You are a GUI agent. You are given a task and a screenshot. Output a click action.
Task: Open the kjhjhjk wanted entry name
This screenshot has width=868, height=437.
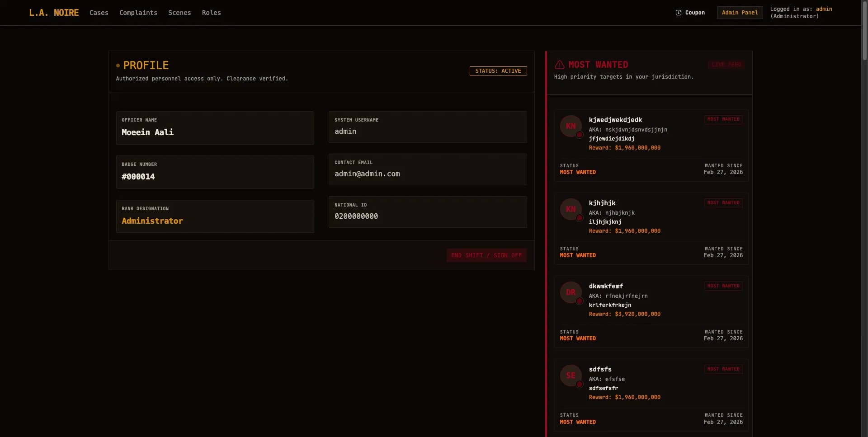(x=602, y=203)
